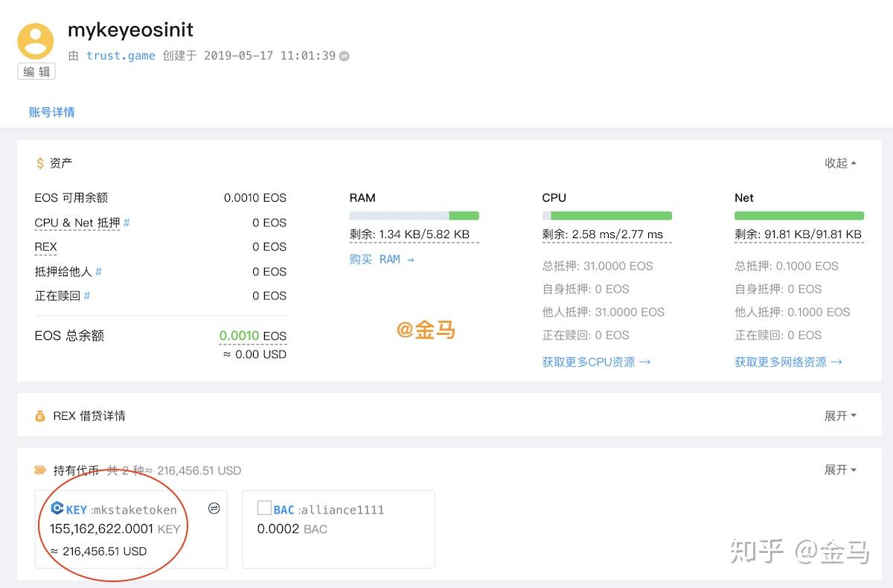The height and width of the screenshot is (588, 893).
Task: Click the ≈ 0.00 USD total value
Action: [255, 354]
